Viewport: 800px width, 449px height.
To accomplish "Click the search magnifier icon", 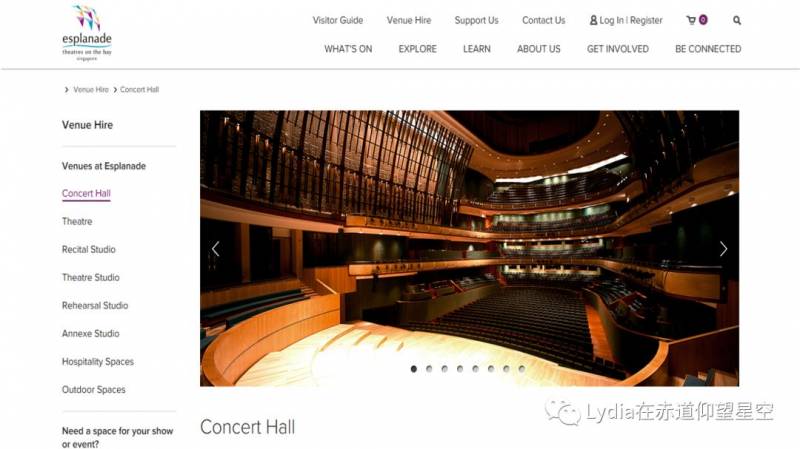I will 737,20.
